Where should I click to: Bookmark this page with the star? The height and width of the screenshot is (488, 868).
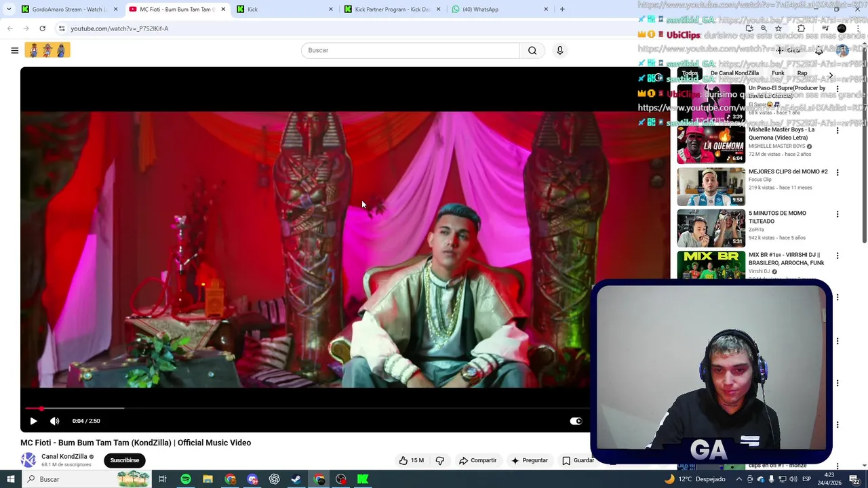778,28
